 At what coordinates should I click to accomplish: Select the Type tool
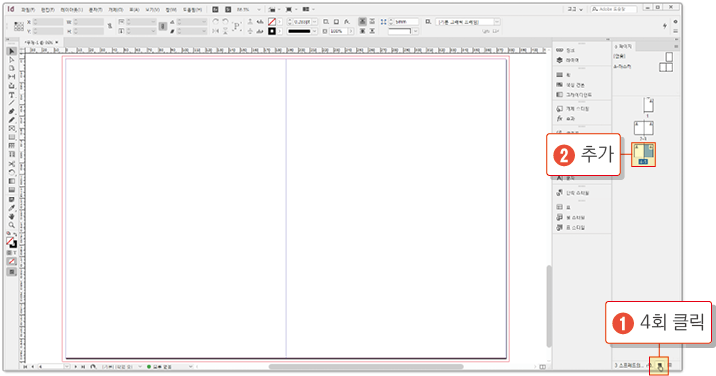tap(12, 95)
